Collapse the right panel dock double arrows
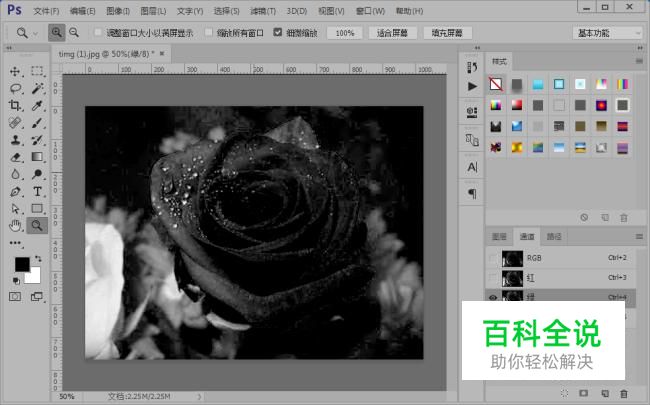 point(640,48)
